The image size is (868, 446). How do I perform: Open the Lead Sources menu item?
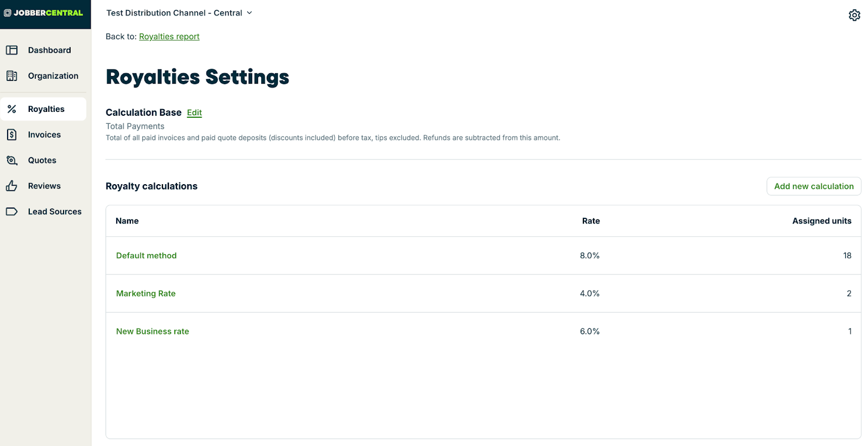[x=55, y=212]
